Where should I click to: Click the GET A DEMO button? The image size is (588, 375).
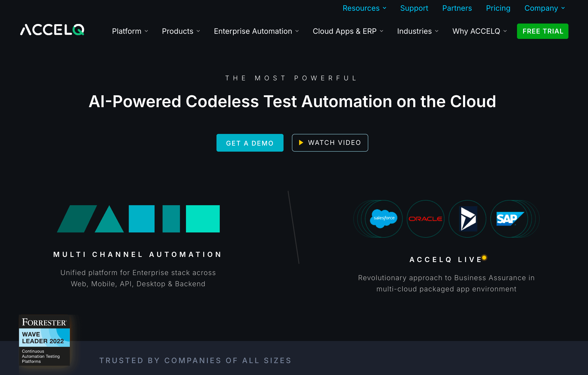(x=250, y=143)
